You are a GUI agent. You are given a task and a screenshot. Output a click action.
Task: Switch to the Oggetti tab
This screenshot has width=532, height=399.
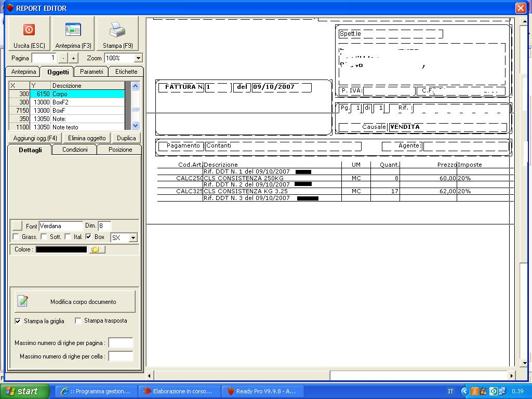pos(58,72)
